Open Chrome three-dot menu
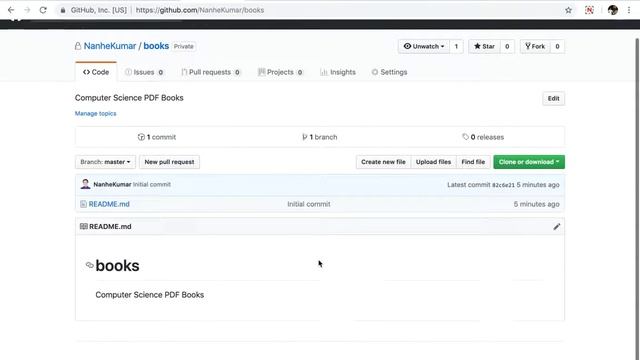The height and width of the screenshot is (360, 640). (629, 10)
